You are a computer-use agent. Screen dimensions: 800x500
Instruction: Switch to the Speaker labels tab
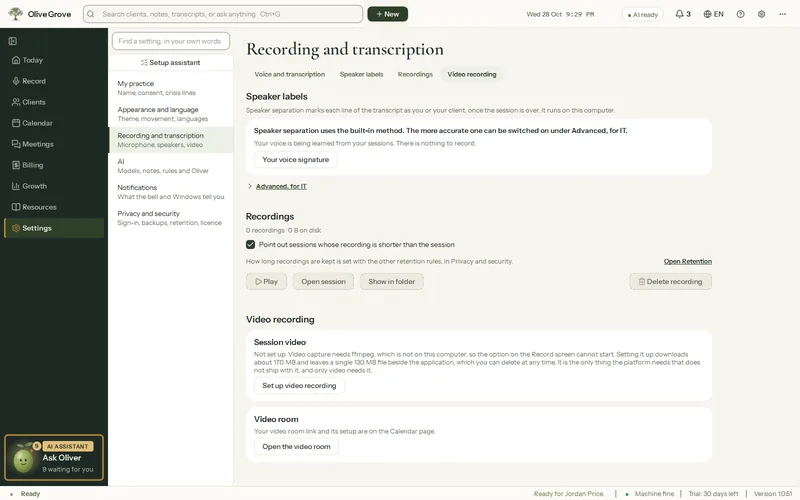pyautogui.click(x=361, y=74)
